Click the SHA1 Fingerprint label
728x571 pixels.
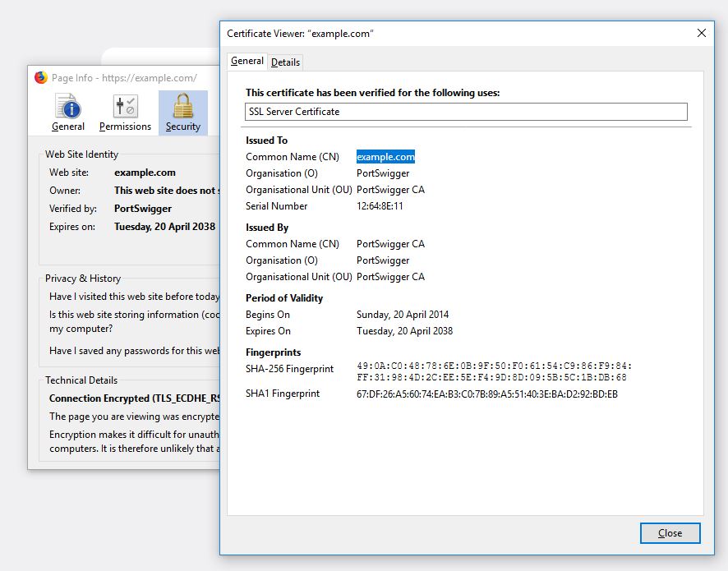pyautogui.click(x=283, y=394)
